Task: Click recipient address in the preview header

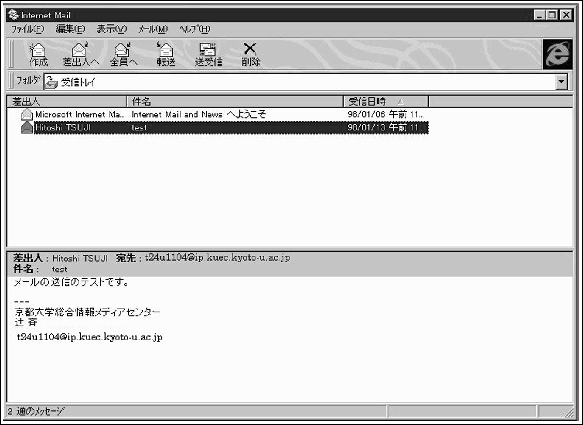Action: coord(217,257)
